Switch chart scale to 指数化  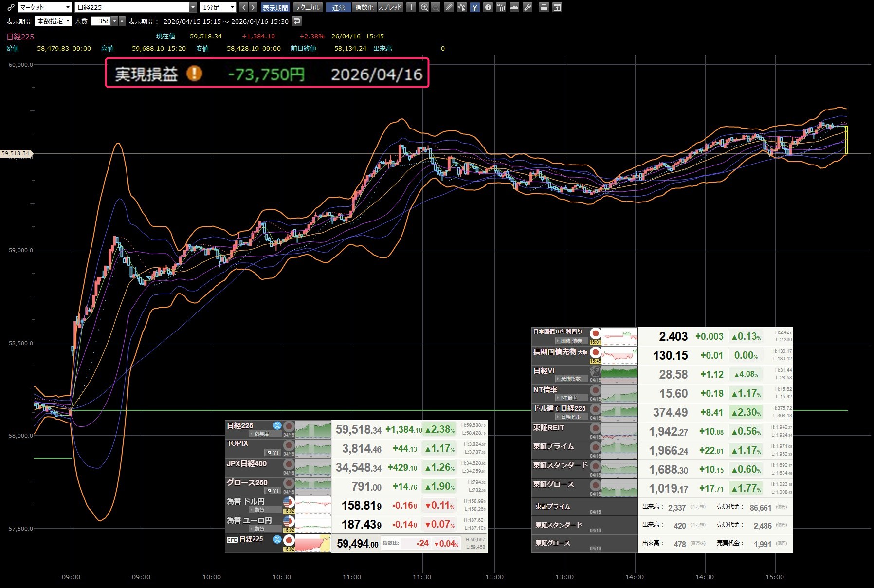(364, 7)
